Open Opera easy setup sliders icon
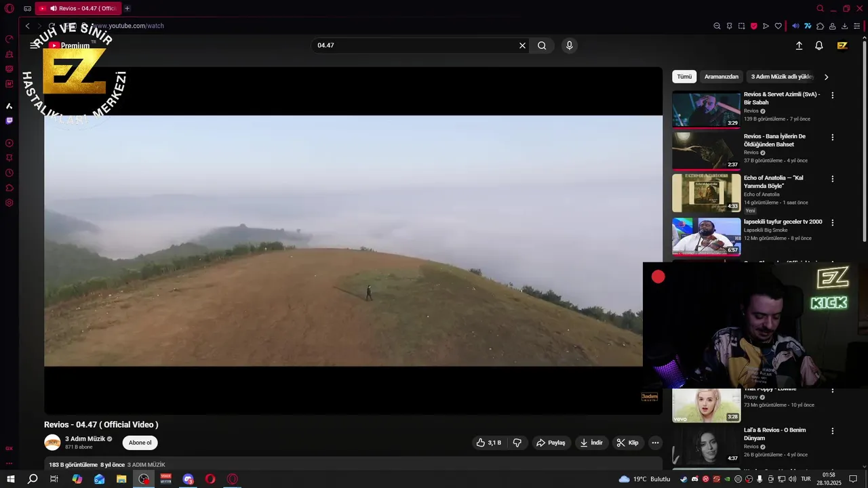Image resolution: width=868 pixels, height=488 pixels. (x=857, y=26)
